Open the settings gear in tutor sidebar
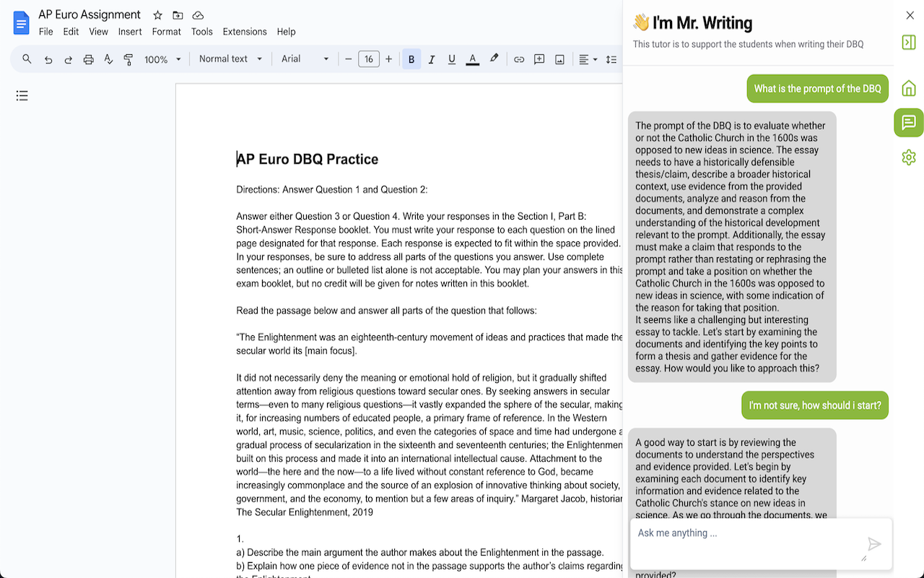Screen dimensions: 924x578 [x=908, y=157]
